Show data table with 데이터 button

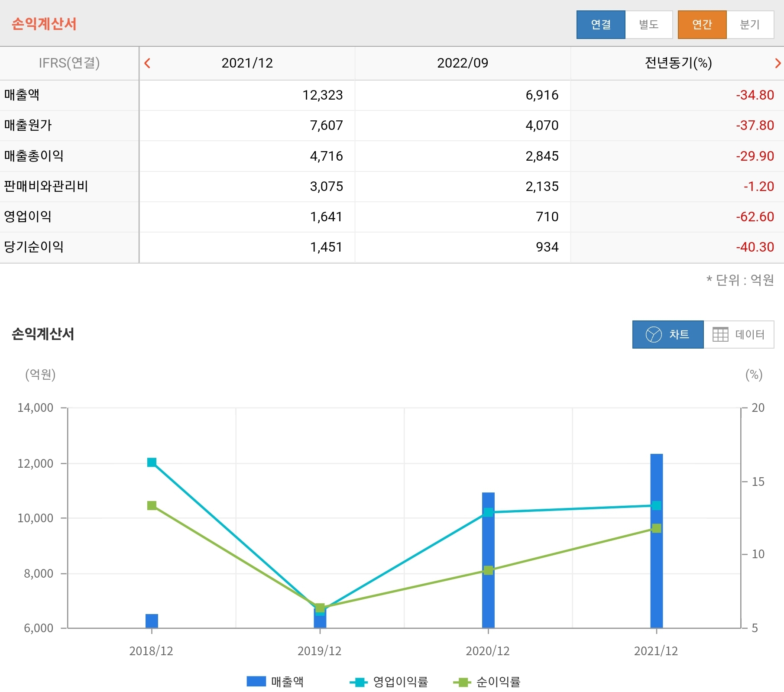739,334
